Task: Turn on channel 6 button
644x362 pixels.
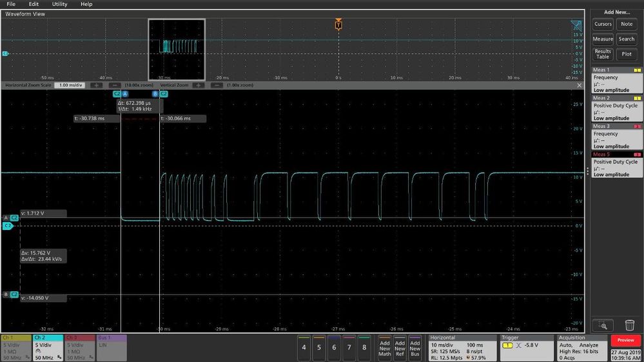Action: pyautogui.click(x=334, y=348)
